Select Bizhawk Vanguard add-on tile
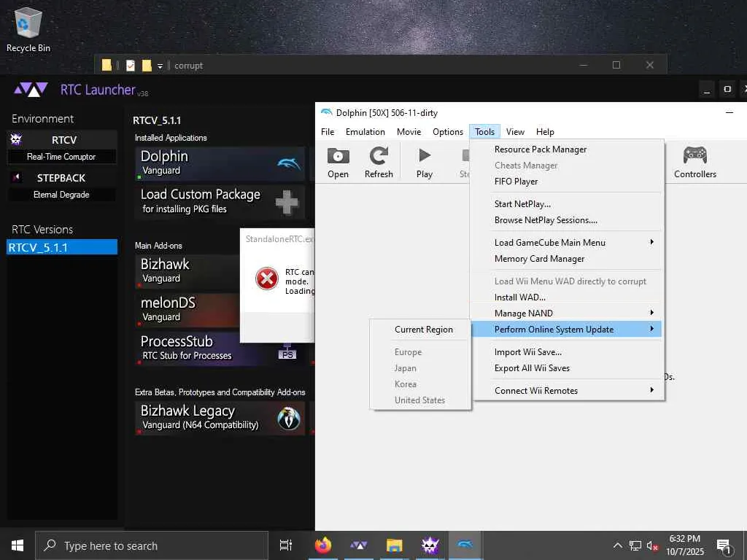Viewport: 747px width, 560px height. 188,271
